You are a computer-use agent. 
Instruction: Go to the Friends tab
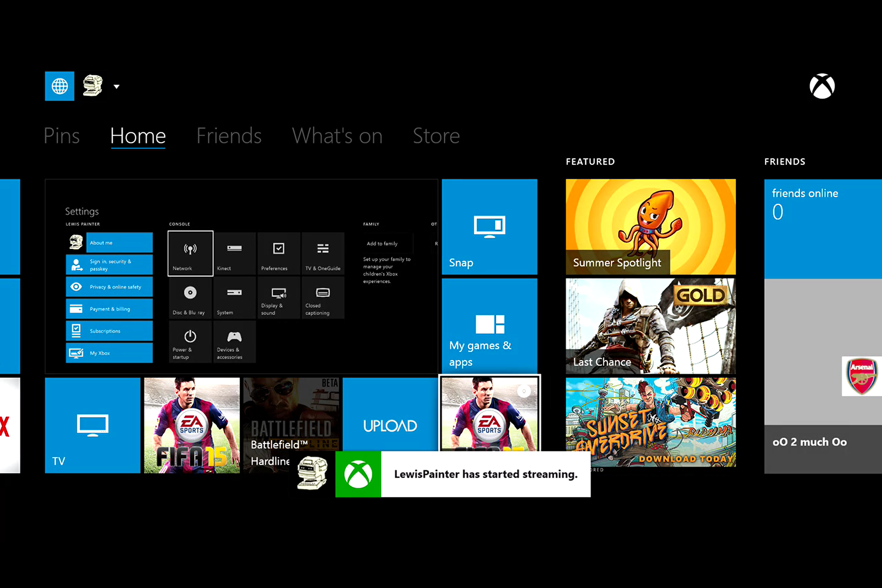[229, 136]
